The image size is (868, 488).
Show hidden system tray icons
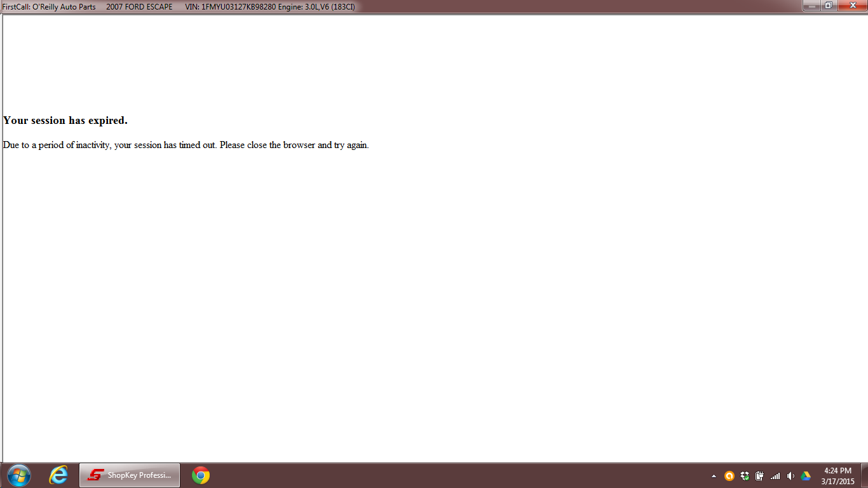(714, 476)
